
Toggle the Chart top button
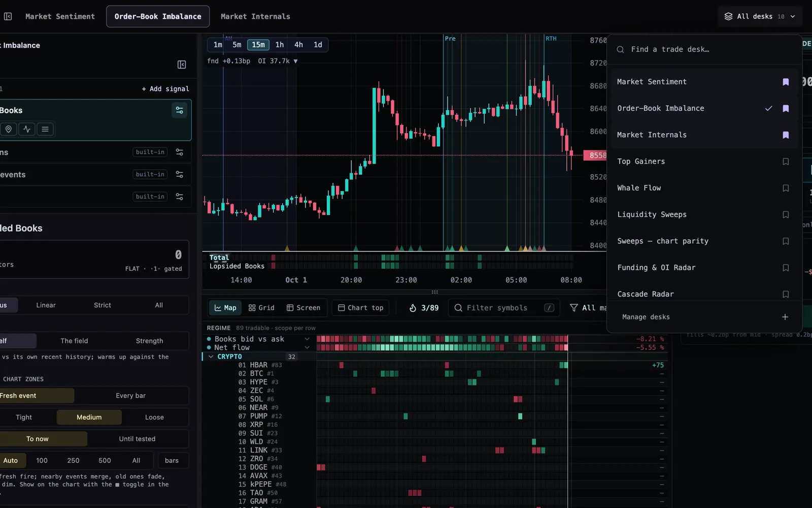click(361, 308)
